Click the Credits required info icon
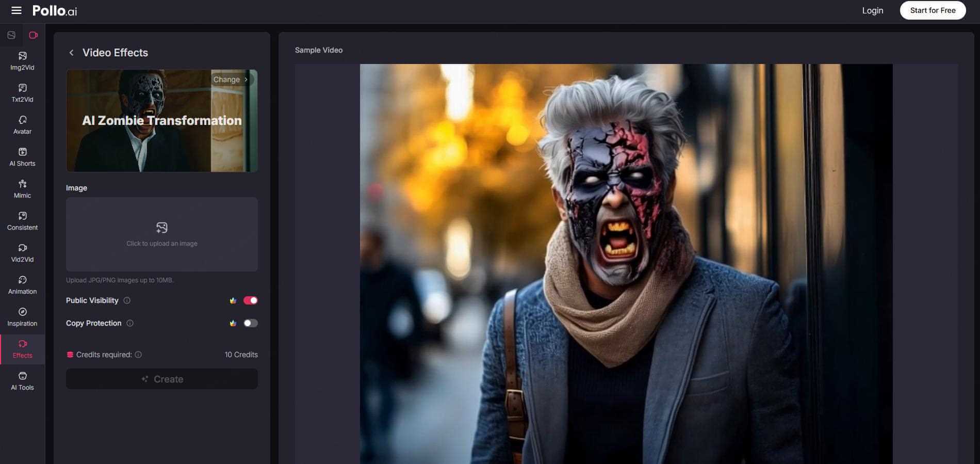Viewport: 980px width, 464px height. (138, 355)
